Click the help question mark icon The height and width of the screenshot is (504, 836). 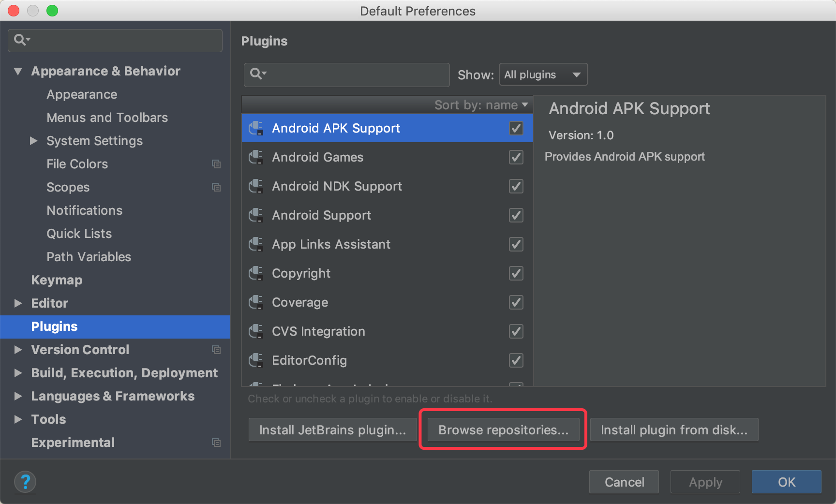(25, 482)
